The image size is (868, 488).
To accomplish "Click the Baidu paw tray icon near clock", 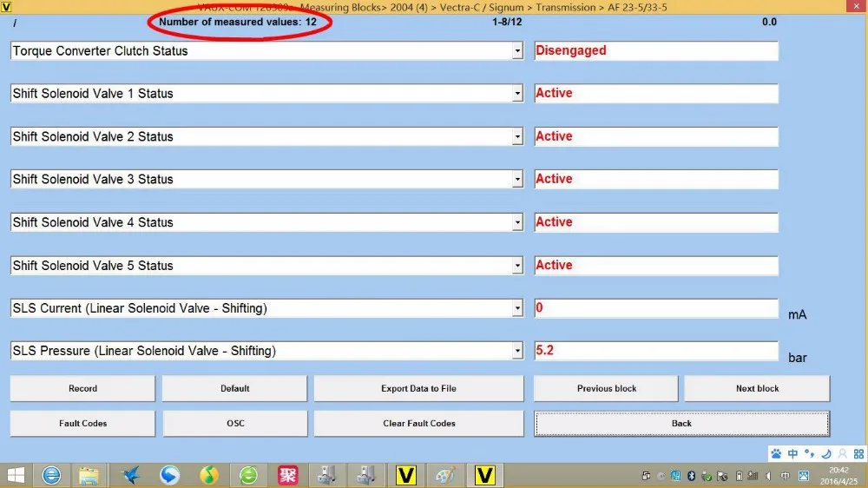I will 804,476.
